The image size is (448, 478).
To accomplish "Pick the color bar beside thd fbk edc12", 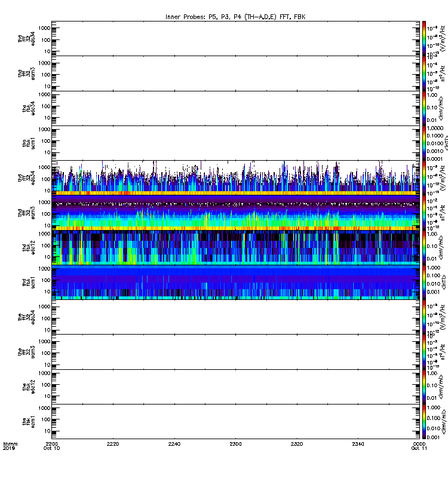I will (x=424, y=247).
